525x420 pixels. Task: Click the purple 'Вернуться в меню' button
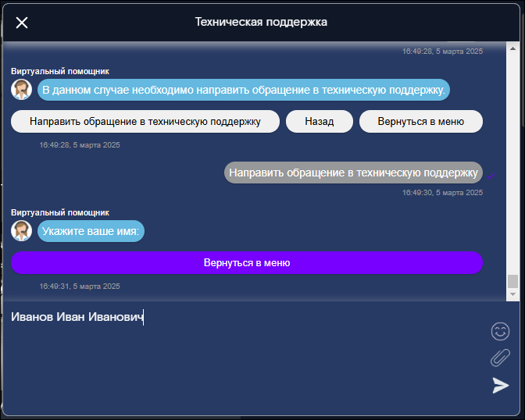(x=247, y=263)
